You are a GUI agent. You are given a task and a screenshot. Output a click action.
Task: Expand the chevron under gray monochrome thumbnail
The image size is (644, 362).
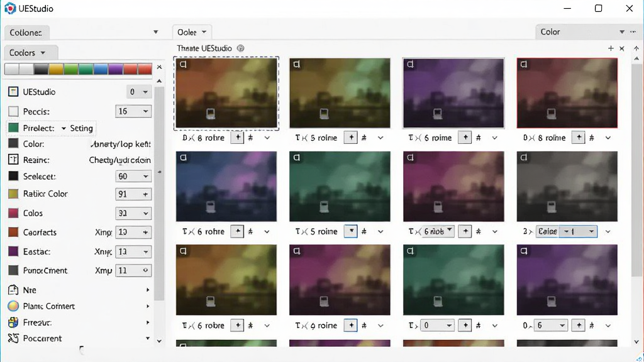[x=608, y=231]
